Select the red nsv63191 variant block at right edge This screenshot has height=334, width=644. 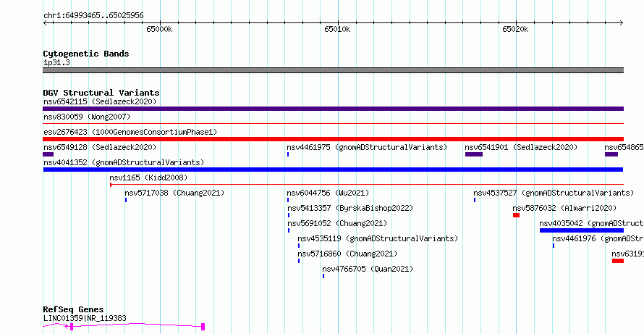(x=618, y=261)
